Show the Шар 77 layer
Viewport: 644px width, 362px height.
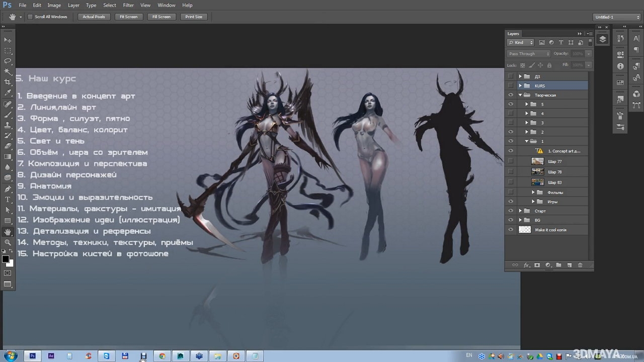pos(511,161)
